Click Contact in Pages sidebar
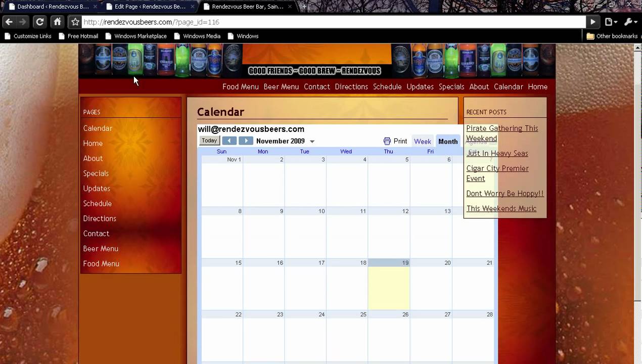 click(96, 234)
